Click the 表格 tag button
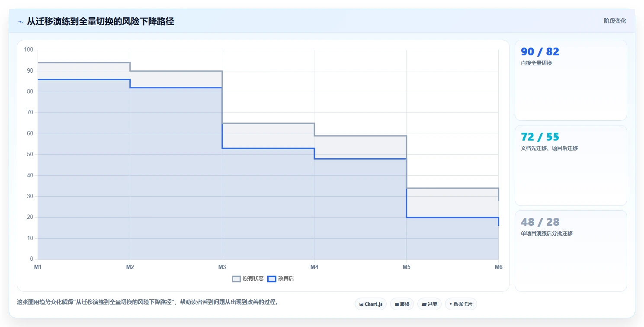 402,304
